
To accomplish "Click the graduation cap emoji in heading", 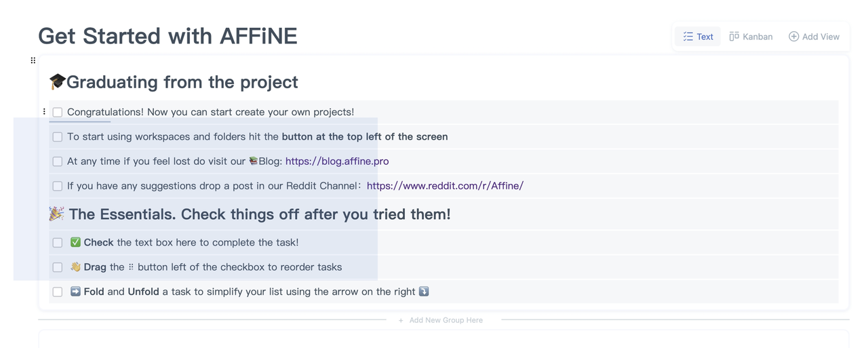I will click(x=57, y=81).
